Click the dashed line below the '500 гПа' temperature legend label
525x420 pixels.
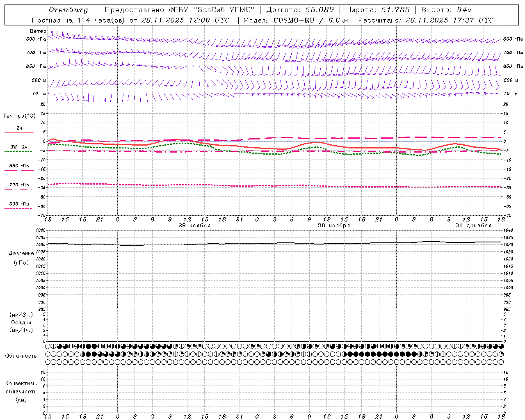click(x=18, y=208)
